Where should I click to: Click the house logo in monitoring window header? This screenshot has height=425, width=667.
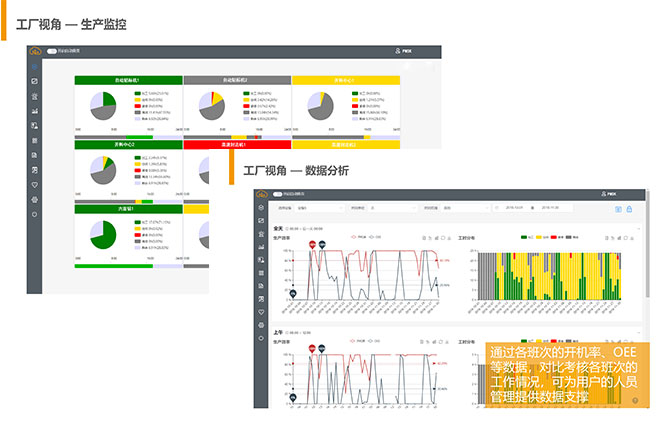(35, 52)
